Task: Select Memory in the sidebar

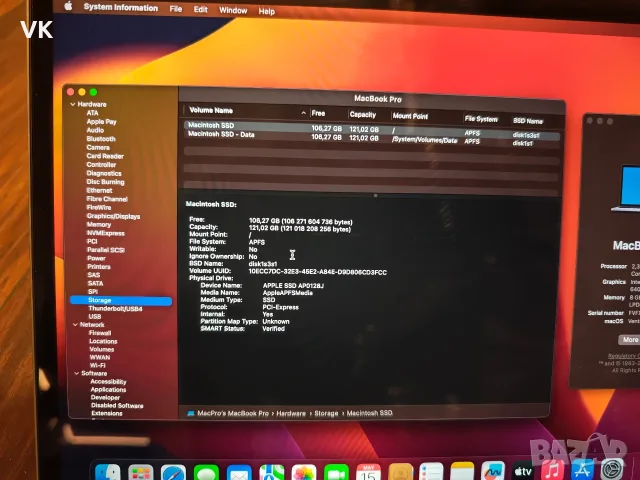Action: (x=99, y=224)
